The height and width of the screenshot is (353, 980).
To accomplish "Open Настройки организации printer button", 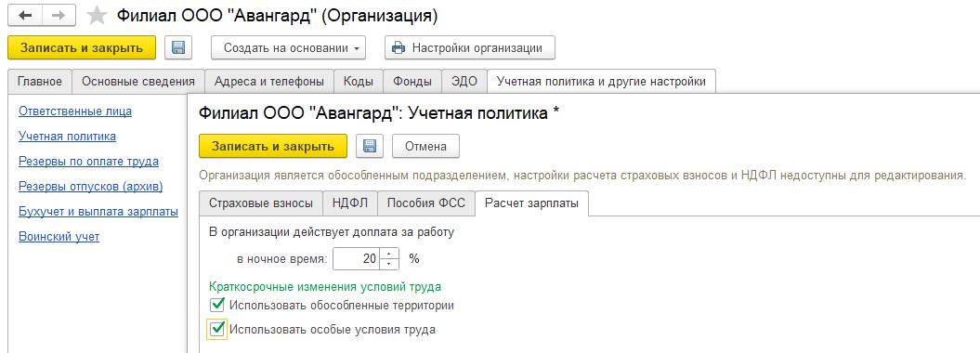I will point(469,48).
